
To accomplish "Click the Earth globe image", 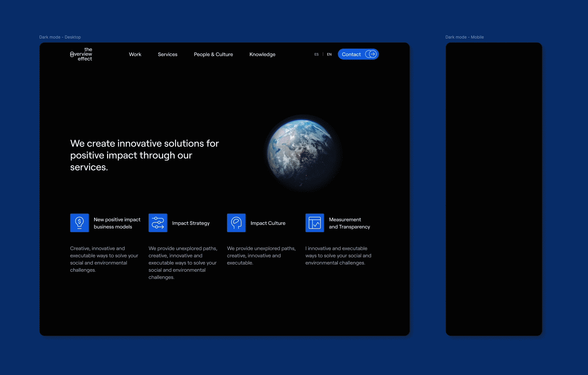I will coord(303,153).
